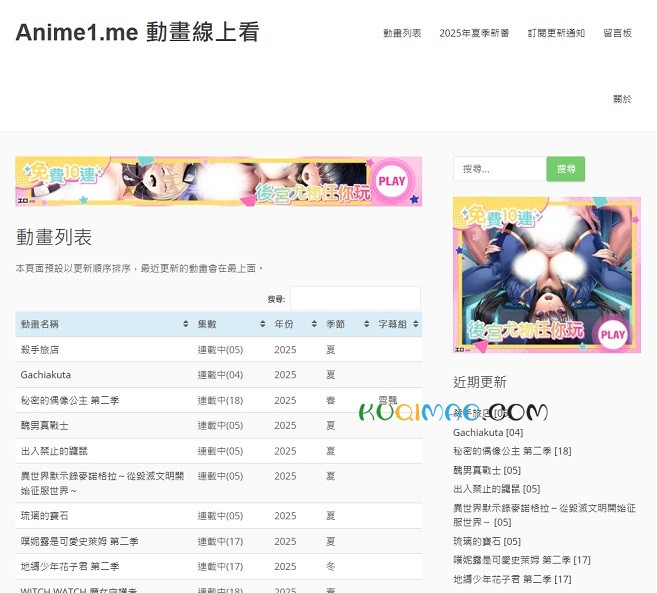Screen dimensions: 657x593
Task: Open 訂閱更新通知 menu item
Action: [556, 33]
